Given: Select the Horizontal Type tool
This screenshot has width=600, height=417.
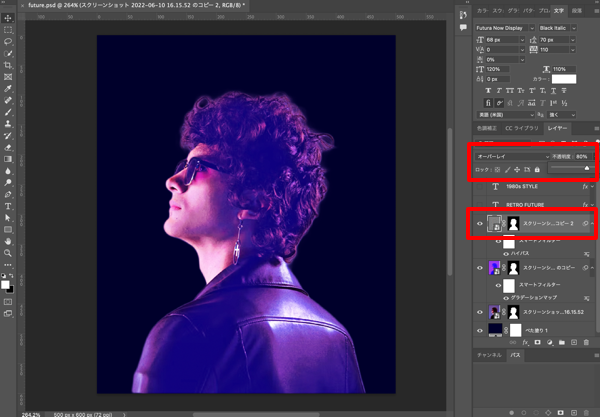Looking at the screenshot, I should pos(8,206).
